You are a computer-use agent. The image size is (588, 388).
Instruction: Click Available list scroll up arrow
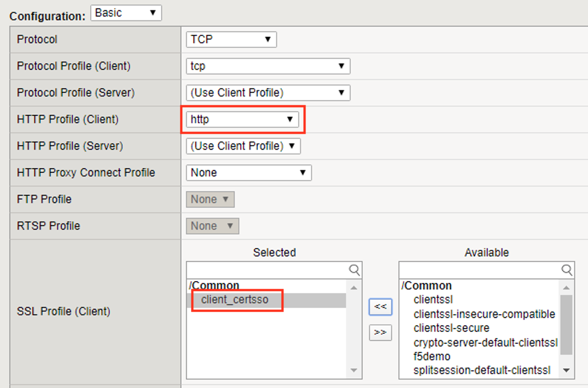pos(566,288)
